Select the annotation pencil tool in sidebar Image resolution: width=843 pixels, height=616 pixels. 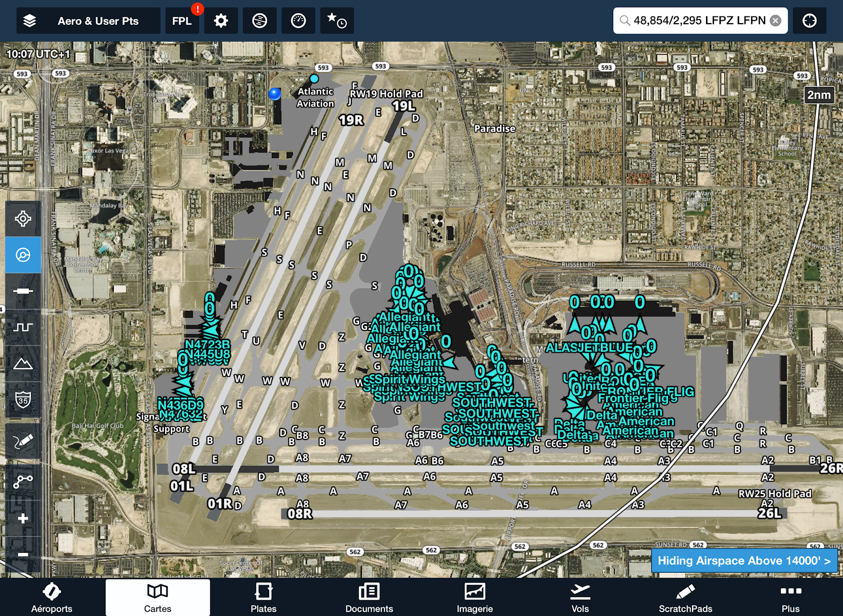click(23, 441)
